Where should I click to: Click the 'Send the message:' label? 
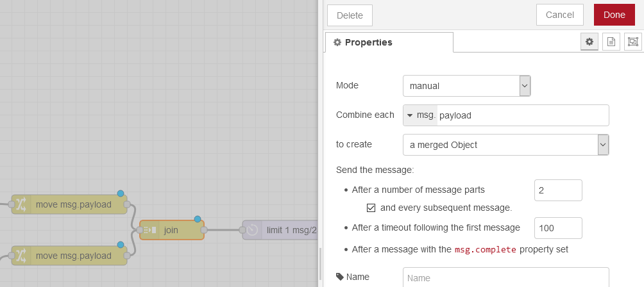click(x=375, y=170)
